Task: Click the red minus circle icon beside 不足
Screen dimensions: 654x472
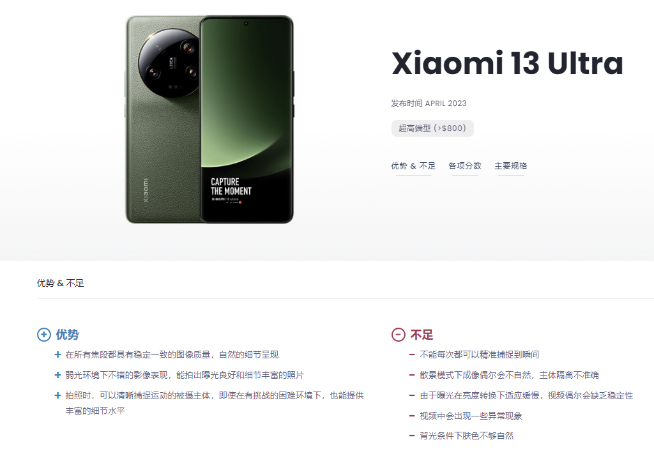Action: coord(398,334)
